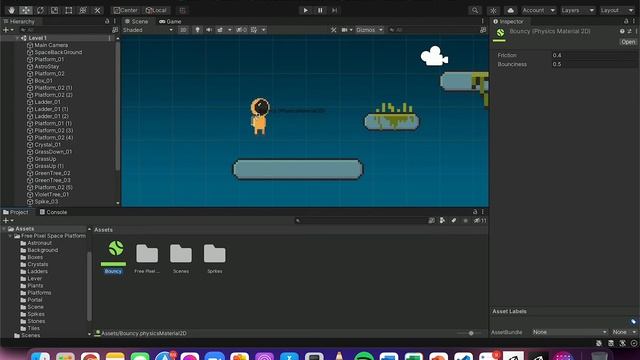Open the Shaded draw mode dropdown
Screen dimensions: 640x360
click(148, 30)
